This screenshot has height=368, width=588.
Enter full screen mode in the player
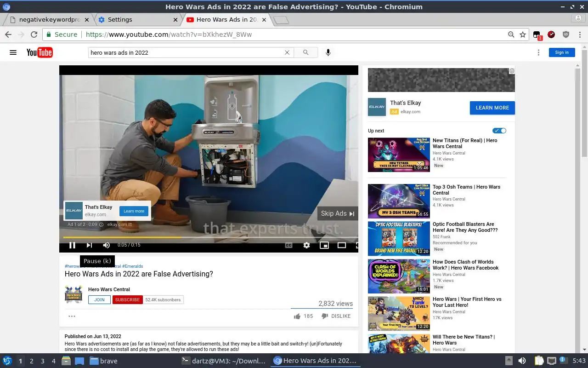(x=357, y=245)
